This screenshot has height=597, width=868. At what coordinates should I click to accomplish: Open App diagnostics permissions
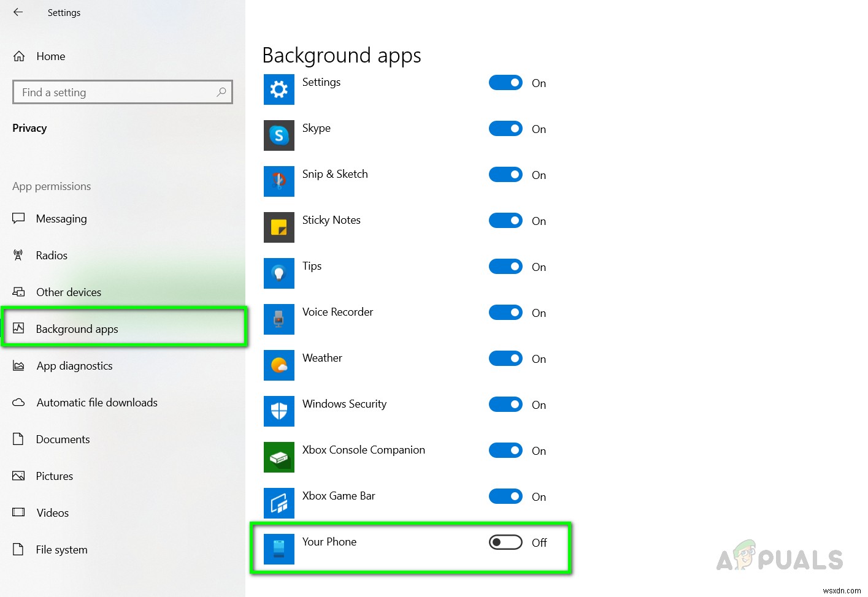[74, 366]
